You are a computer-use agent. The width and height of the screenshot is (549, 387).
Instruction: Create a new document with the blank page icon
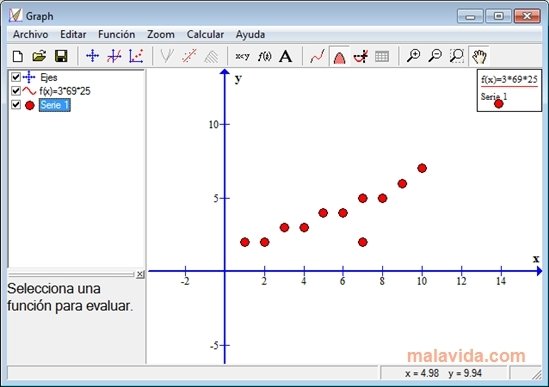[x=18, y=56]
